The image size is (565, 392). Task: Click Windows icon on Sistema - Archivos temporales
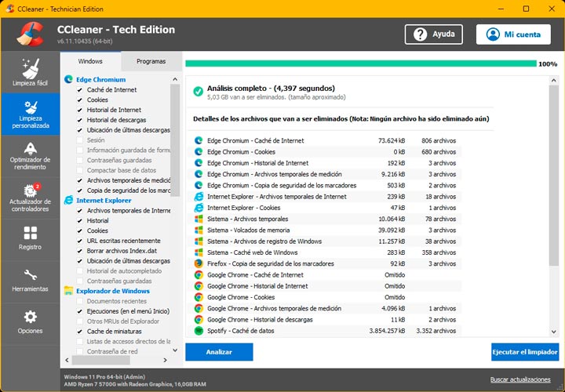pyautogui.click(x=199, y=219)
